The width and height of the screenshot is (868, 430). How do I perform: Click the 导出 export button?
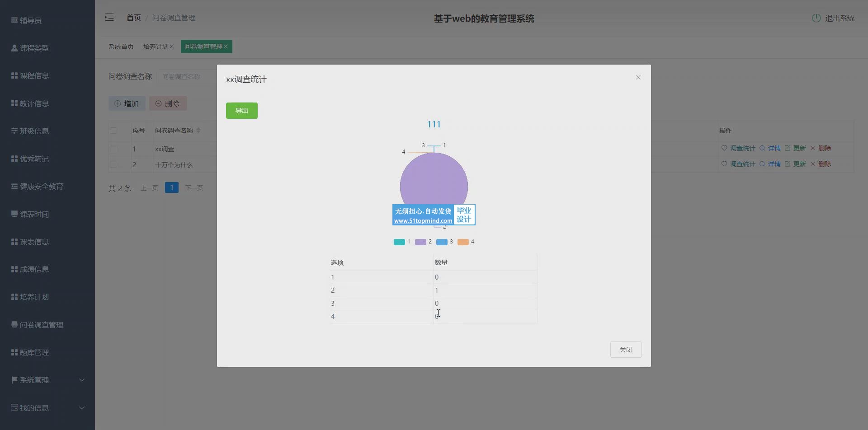pyautogui.click(x=242, y=111)
